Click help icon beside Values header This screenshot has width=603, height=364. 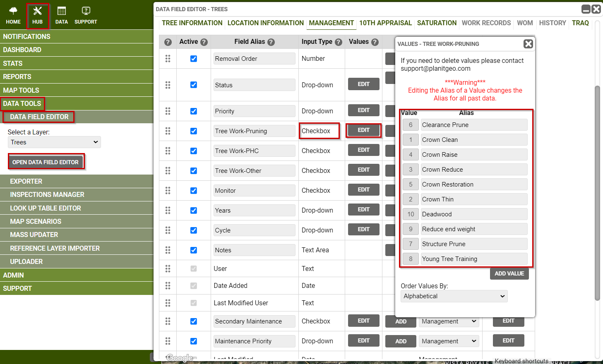coord(375,42)
